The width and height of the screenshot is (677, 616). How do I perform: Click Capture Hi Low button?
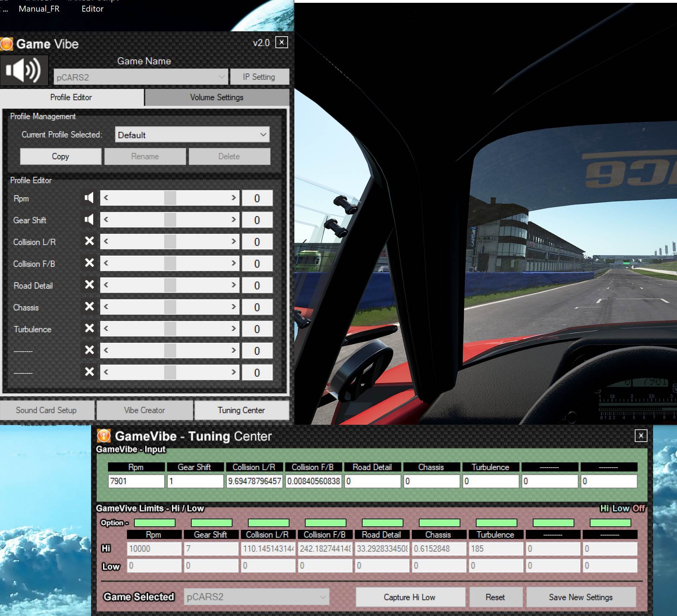click(410, 597)
